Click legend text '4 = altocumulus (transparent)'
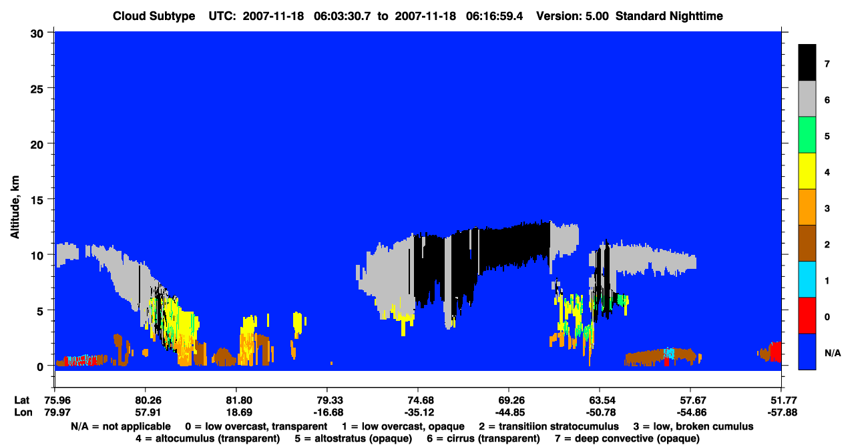The image size is (868, 445). pos(207,438)
